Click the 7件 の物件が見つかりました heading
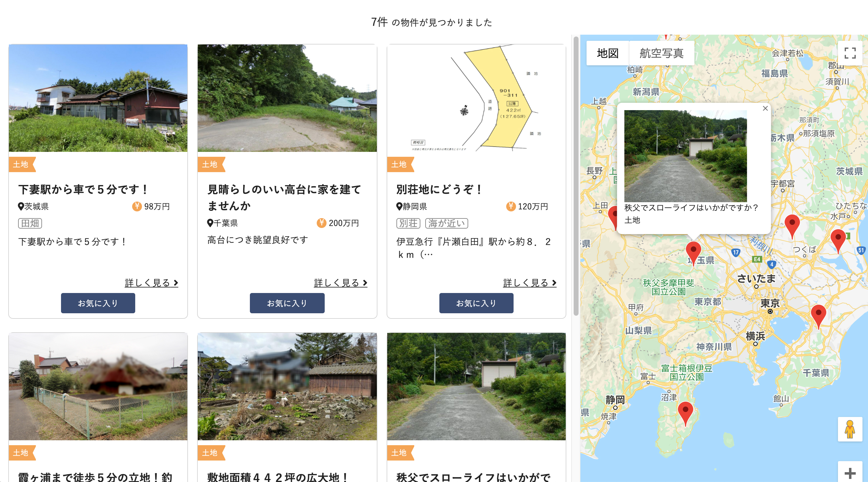The width and height of the screenshot is (868, 482). click(x=432, y=22)
